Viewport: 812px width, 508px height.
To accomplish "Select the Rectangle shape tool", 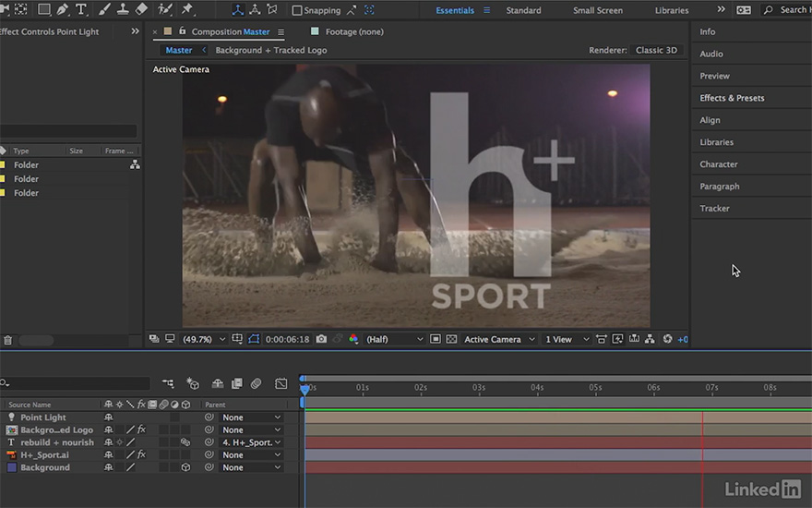I will tap(44, 9).
